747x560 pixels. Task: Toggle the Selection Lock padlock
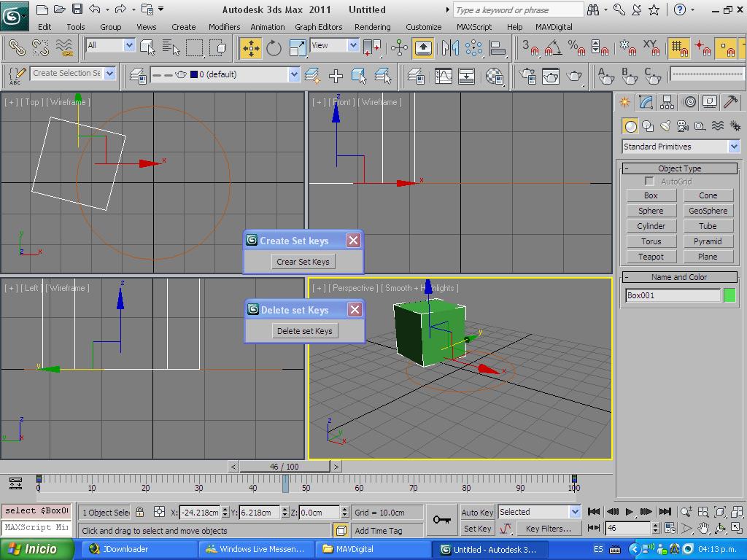139,513
